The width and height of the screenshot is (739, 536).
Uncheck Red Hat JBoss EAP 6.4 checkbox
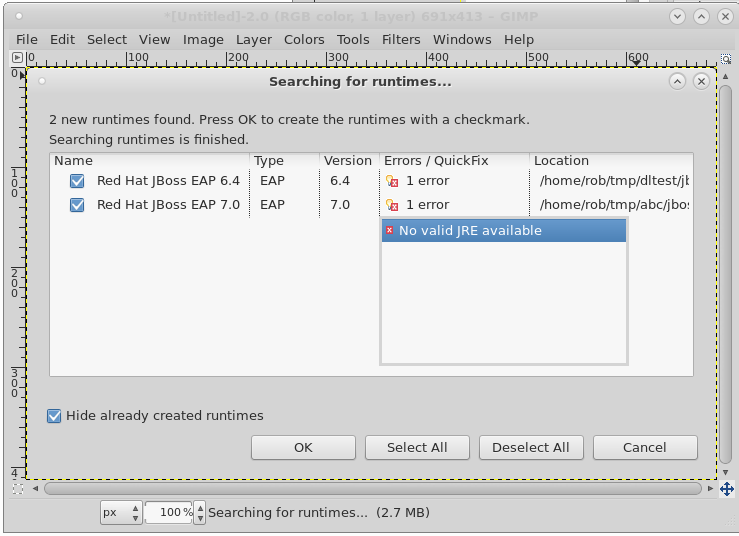77,181
